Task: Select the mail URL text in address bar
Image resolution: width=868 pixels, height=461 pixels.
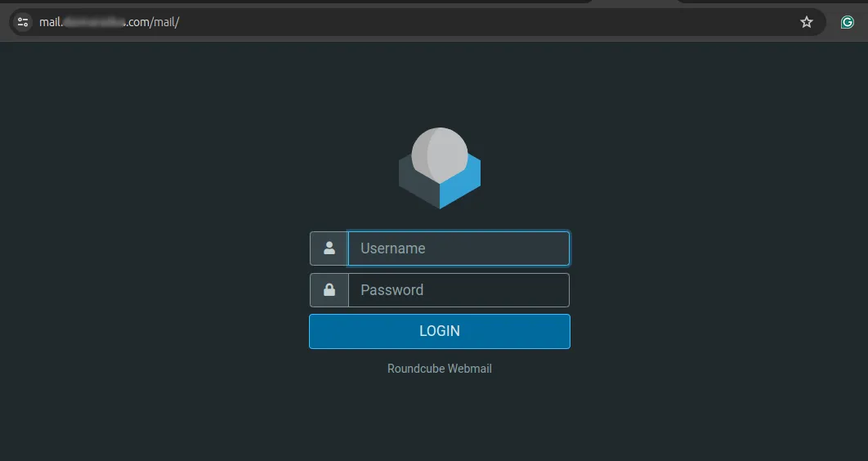Action: click(x=109, y=22)
